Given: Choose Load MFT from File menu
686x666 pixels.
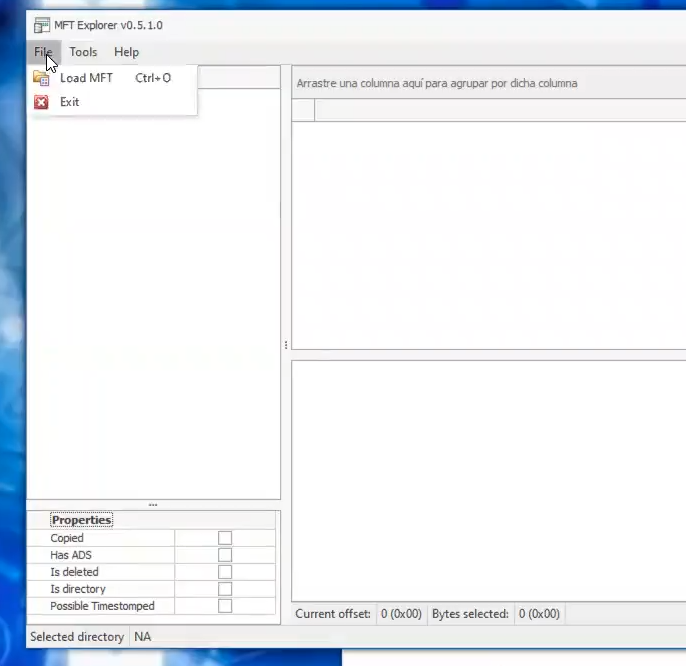Looking at the screenshot, I should (113, 78).
